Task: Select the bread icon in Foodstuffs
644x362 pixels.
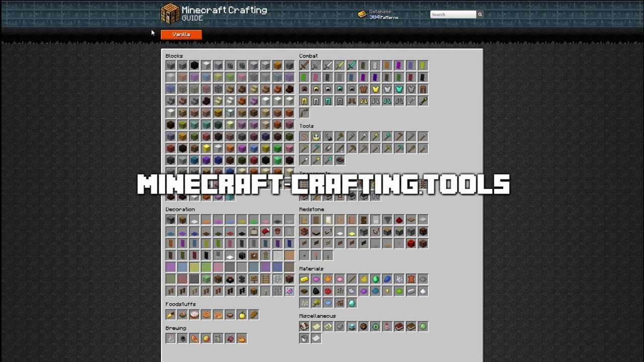Action: (x=254, y=315)
